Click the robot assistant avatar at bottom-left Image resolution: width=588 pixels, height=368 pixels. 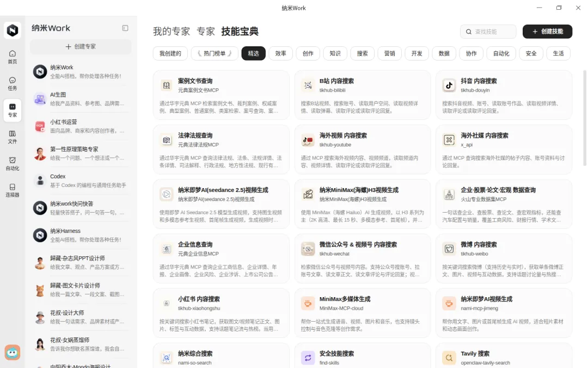(13, 352)
